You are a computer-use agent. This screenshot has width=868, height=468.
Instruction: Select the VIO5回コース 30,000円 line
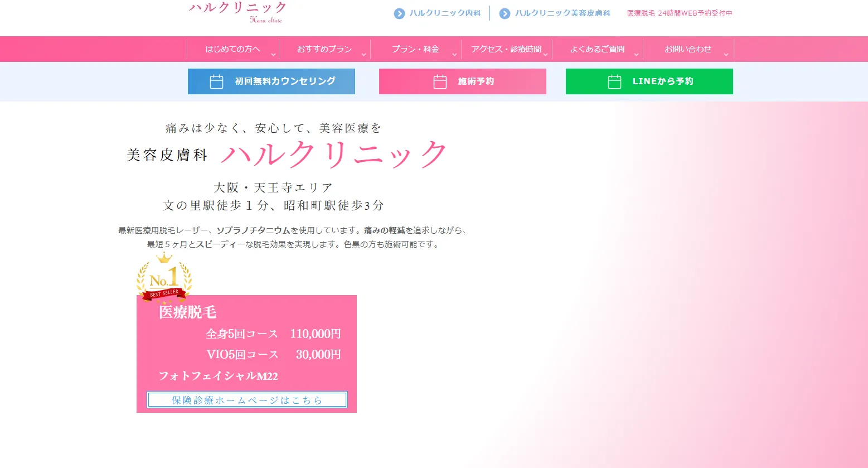[273, 355]
